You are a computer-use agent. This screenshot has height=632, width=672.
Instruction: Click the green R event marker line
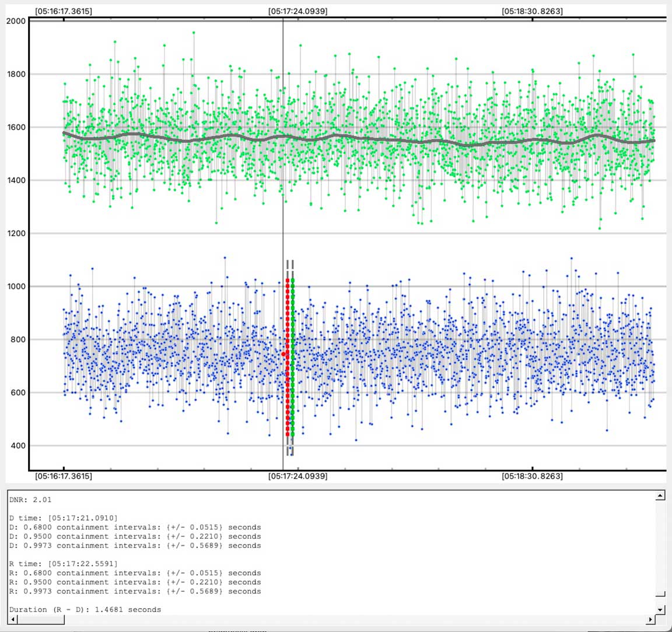293,358
